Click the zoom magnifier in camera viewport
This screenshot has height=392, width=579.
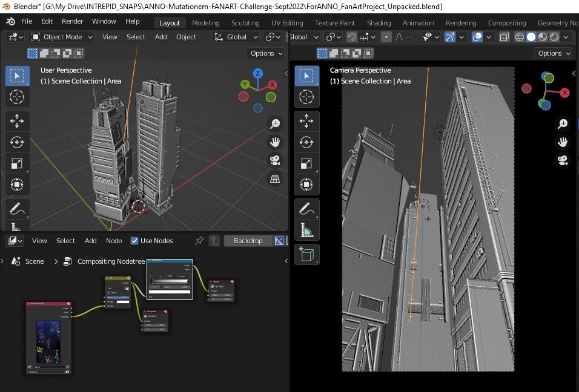point(563,124)
